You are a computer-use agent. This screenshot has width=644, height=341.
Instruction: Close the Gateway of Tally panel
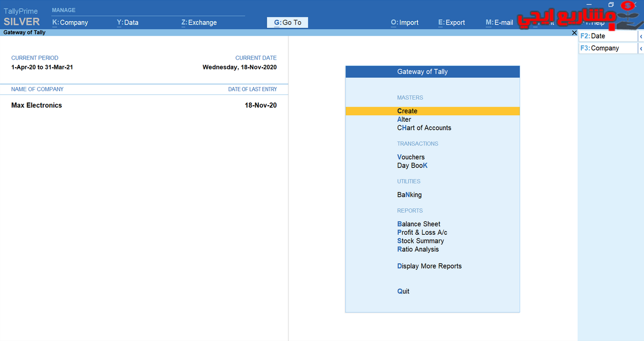pyautogui.click(x=574, y=33)
